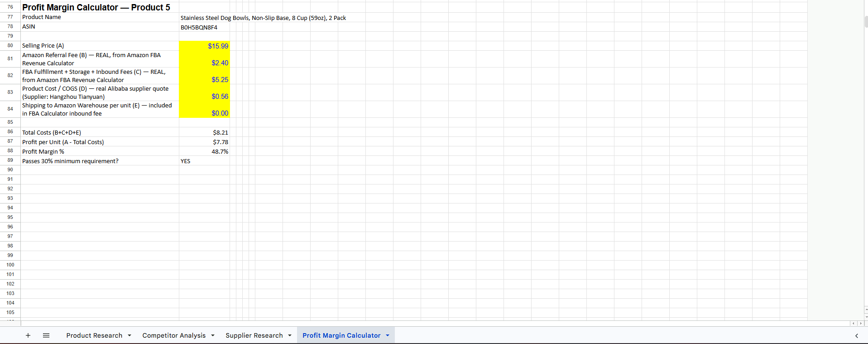Click the 'Shipping to Amazon Warehouse per unit' label

(100, 109)
